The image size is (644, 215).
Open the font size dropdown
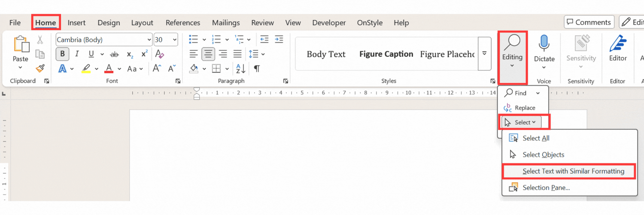coord(174,40)
